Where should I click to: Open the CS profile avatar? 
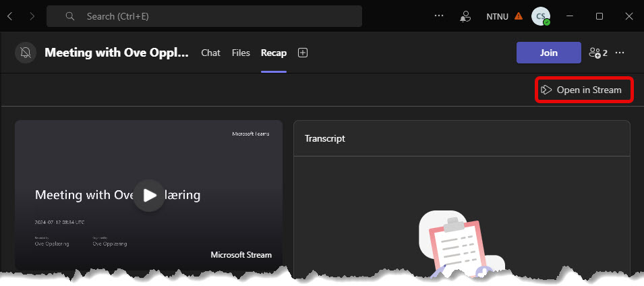point(540,16)
